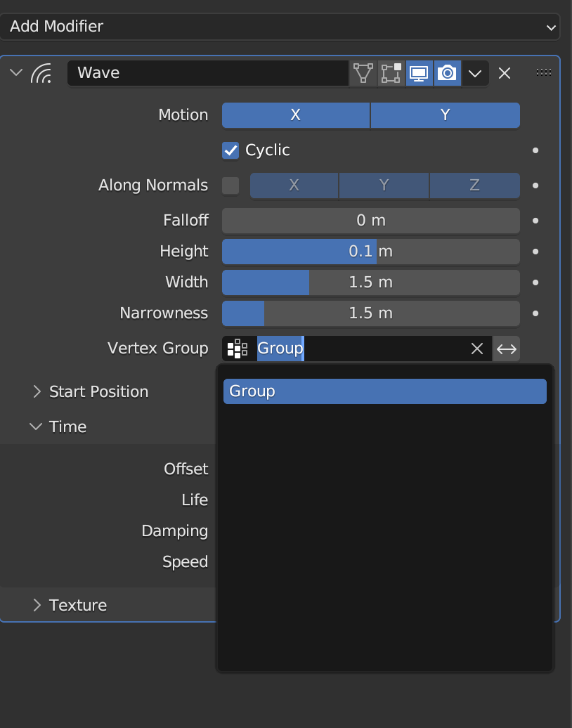Viewport: 572px width, 728px height.
Task: Click the Vertex Group grid icon
Action: [x=238, y=349]
